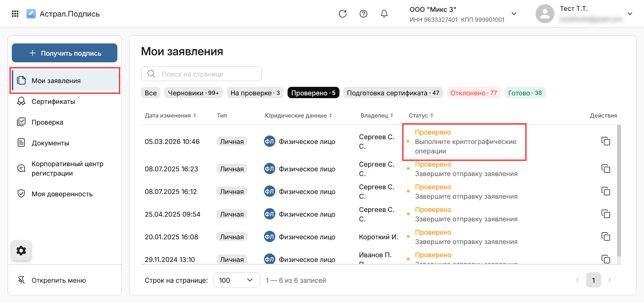Copy the 20.01.2025 16:08 application

(606, 236)
